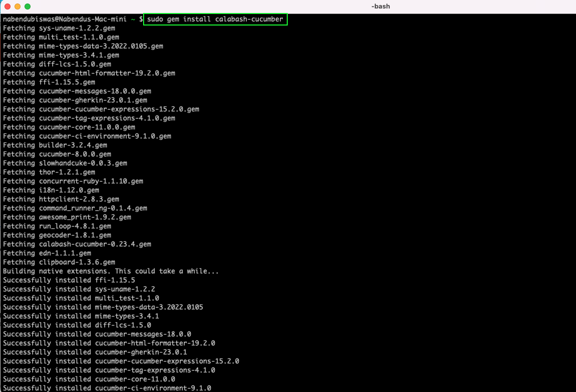Click line 'Successfully installed cucumber-cucumber-expressions-15.2.0'
The image size is (576, 392).
tap(121, 361)
